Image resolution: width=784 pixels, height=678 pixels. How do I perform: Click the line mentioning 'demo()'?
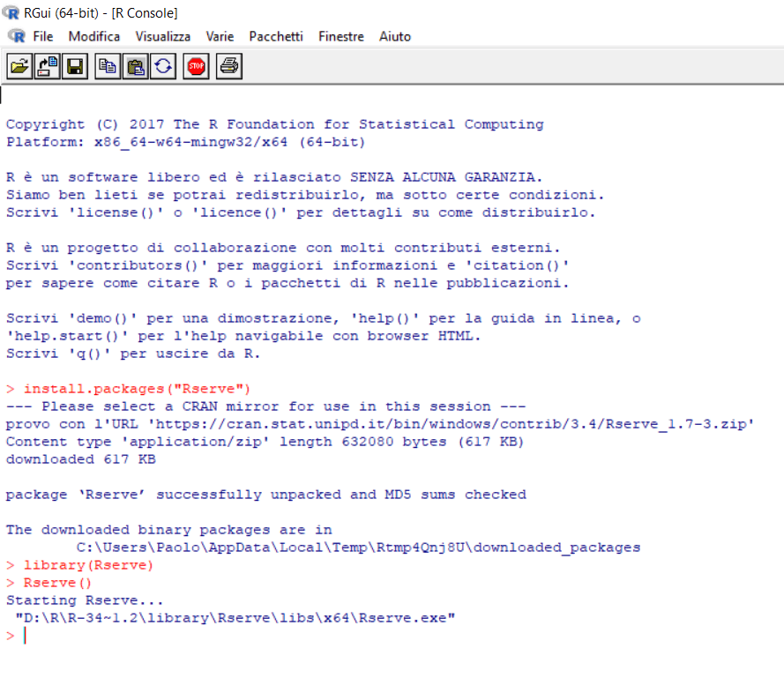(323, 318)
